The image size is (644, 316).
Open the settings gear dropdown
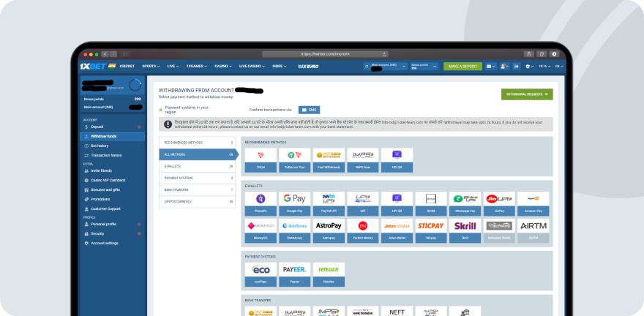tap(529, 66)
